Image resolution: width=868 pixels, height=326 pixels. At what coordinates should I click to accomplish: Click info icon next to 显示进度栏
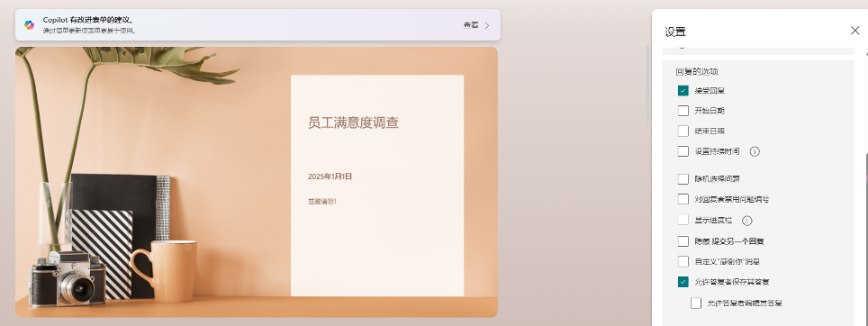click(746, 221)
